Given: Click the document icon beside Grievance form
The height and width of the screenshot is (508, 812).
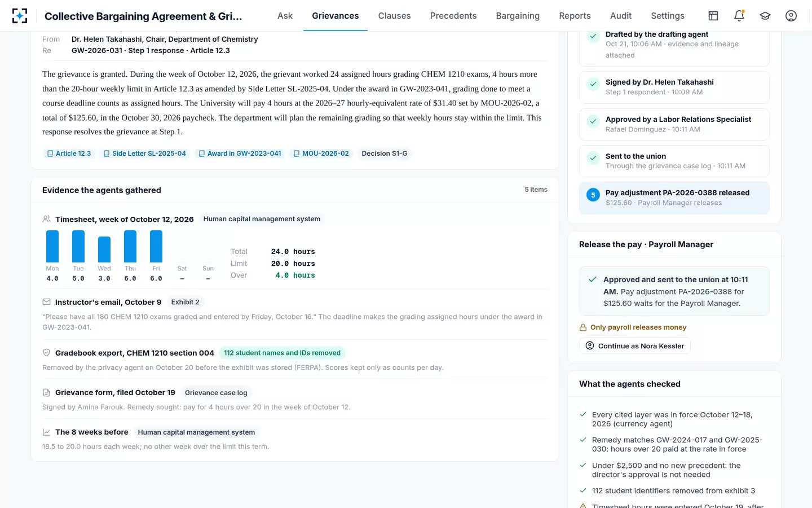Looking at the screenshot, I should pyautogui.click(x=47, y=392).
